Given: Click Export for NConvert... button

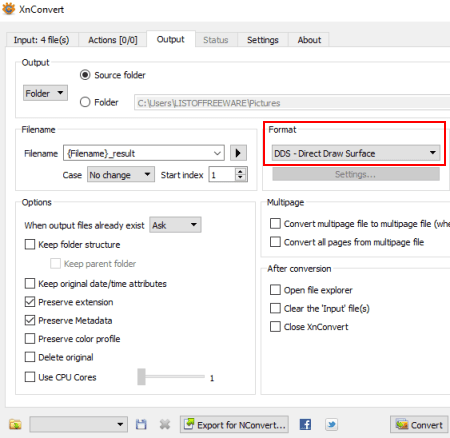Looking at the screenshot, I should (x=234, y=424).
